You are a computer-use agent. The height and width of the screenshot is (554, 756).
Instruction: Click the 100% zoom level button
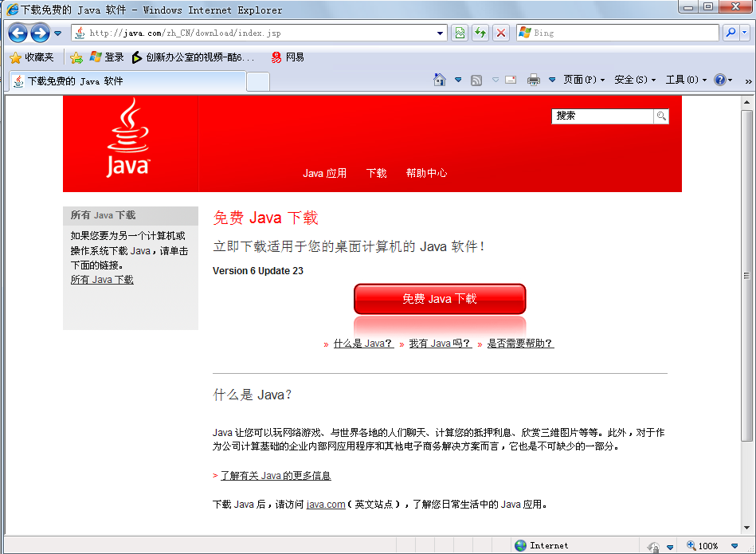tap(702, 546)
